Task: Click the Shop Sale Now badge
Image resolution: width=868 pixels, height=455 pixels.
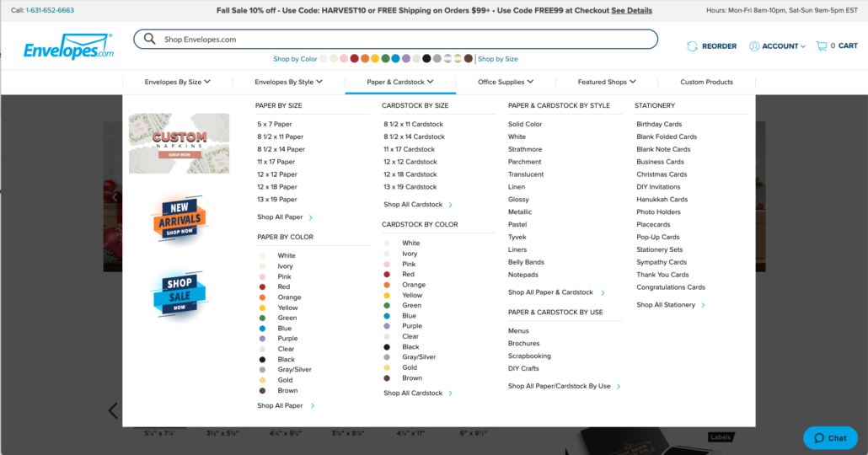Action: (179, 294)
